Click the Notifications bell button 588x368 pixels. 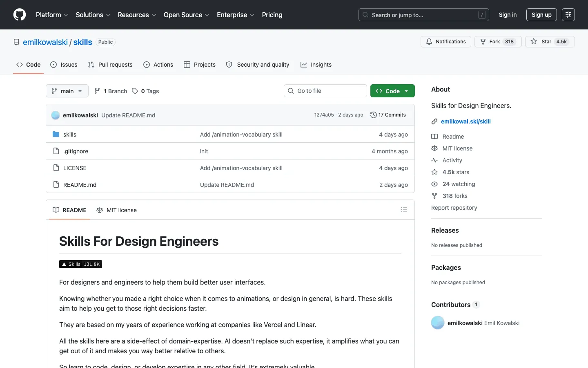446,42
